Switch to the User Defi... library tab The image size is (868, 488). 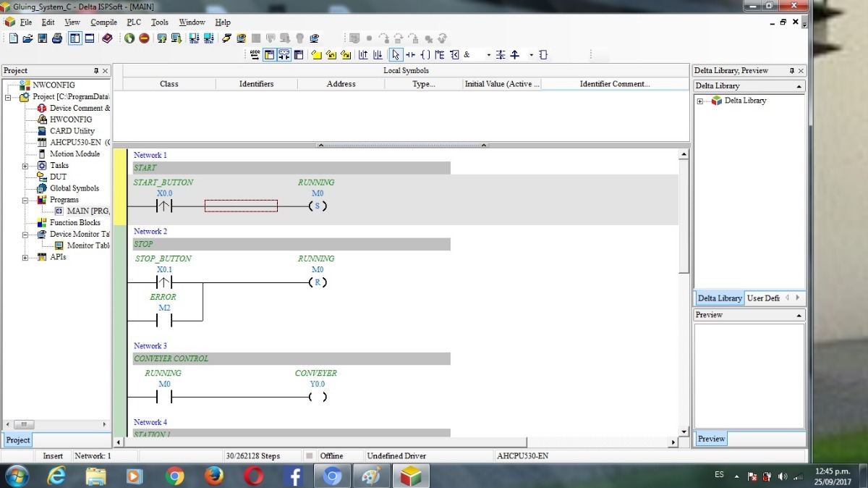763,298
